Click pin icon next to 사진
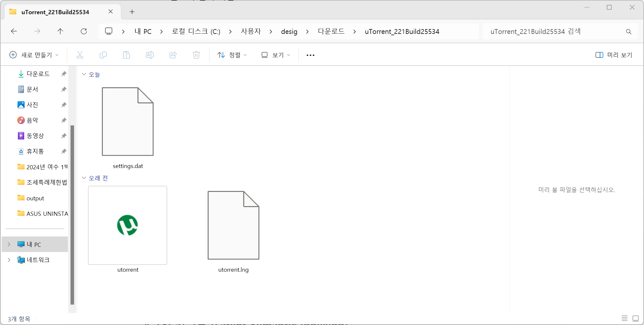 64,105
